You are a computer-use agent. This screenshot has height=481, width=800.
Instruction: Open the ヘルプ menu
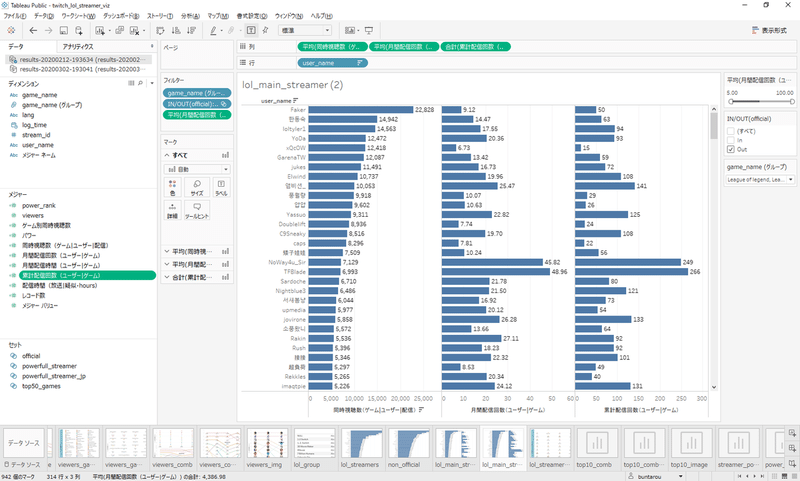tap(321, 16)
